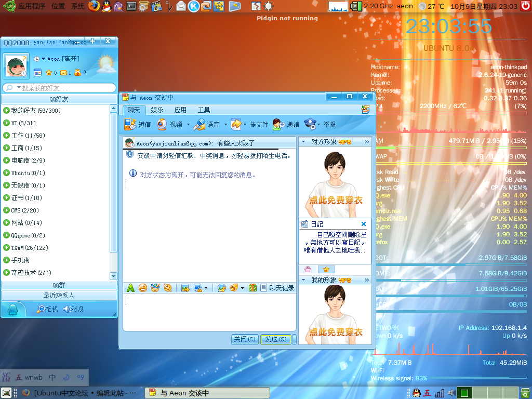Switch to the 最近联系人 section
532x399 pixels.
tap(59, 296)
